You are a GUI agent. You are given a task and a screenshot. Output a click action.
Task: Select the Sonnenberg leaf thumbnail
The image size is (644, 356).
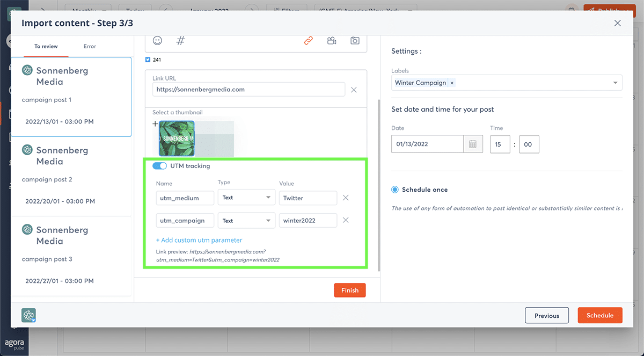point(177,138)
